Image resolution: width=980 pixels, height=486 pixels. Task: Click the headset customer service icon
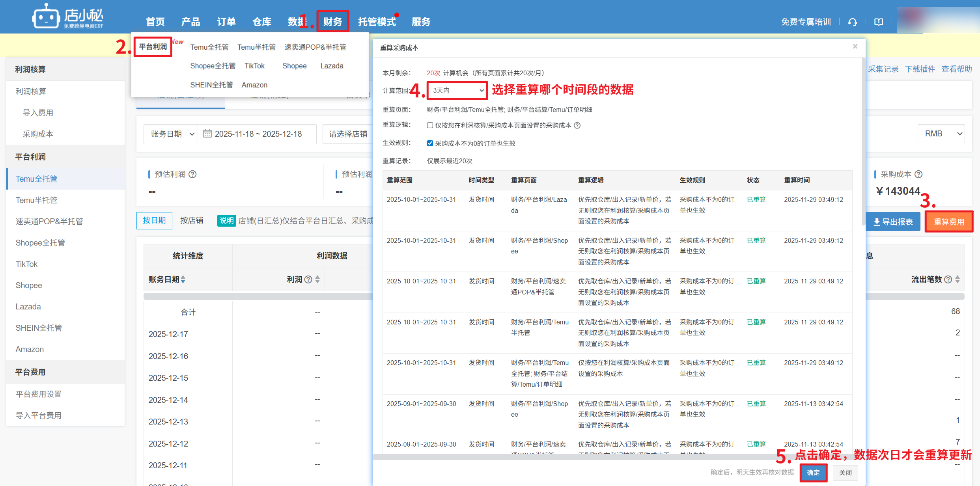coord(852,22)
